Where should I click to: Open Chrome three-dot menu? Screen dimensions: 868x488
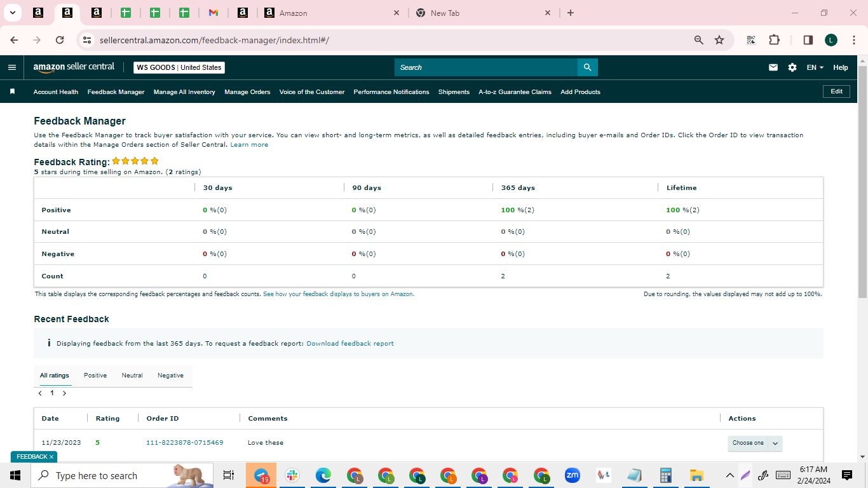coord(853,40)
